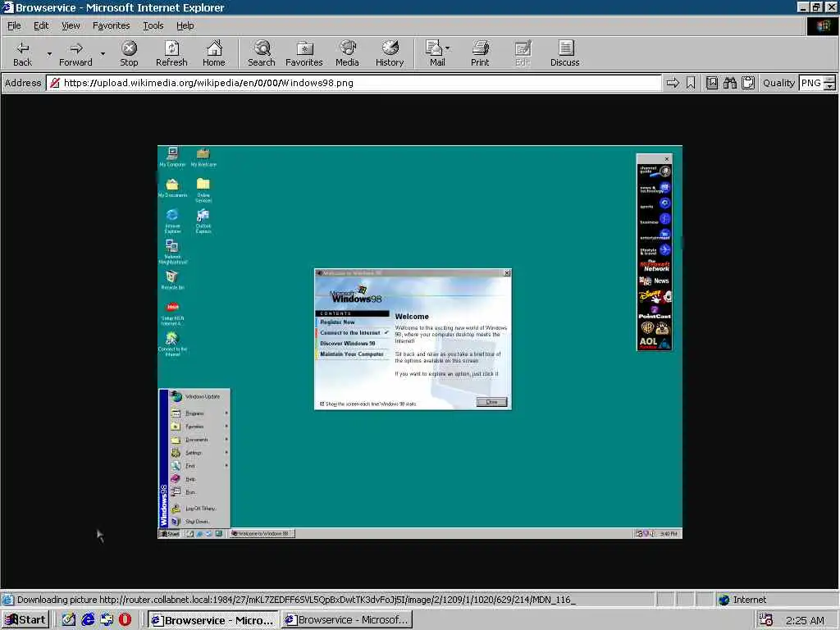
Task: Click the system tray icon beside the clock
Action: tap(766, 620)
